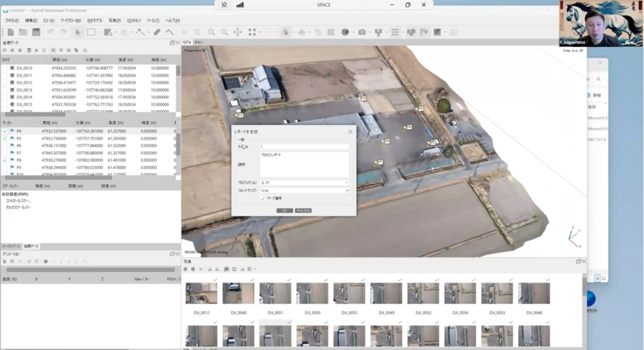
Task: Cancel the report generation dialog
Action: [x=303, y=210]
